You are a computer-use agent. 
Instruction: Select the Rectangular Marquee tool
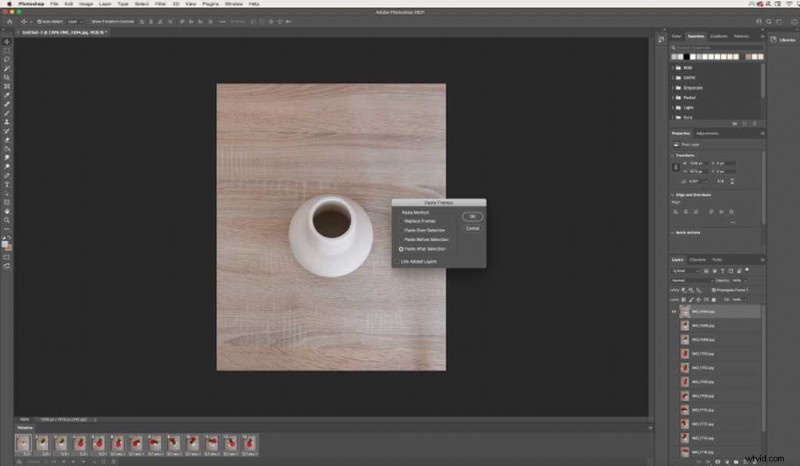(x=7, y=51)
